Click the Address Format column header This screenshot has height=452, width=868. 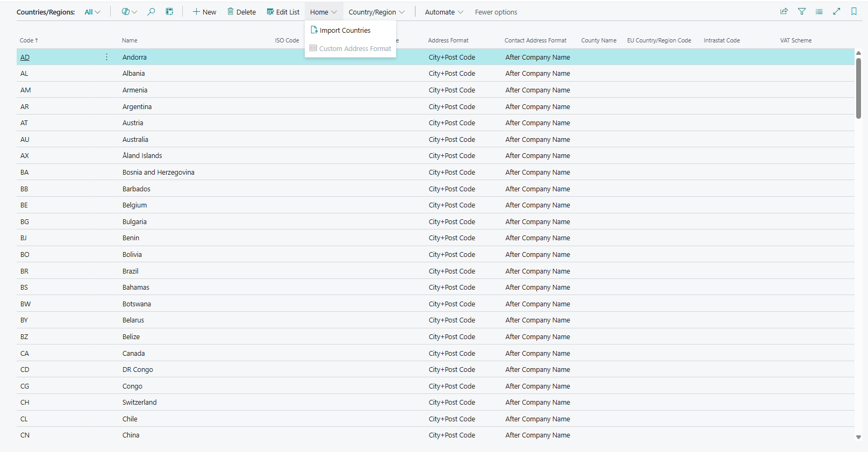pyautogui.click(x=448, y=40)
